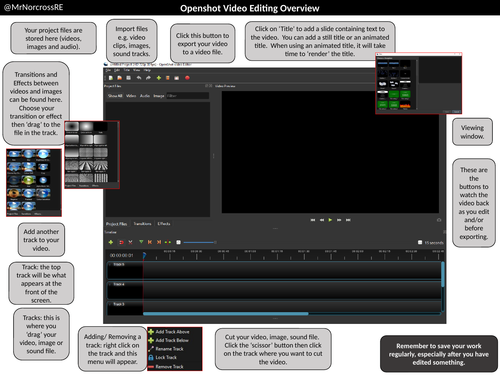Click the green Play button under preview
Viewport: 500px width, 375px height.
pos(330,220)
